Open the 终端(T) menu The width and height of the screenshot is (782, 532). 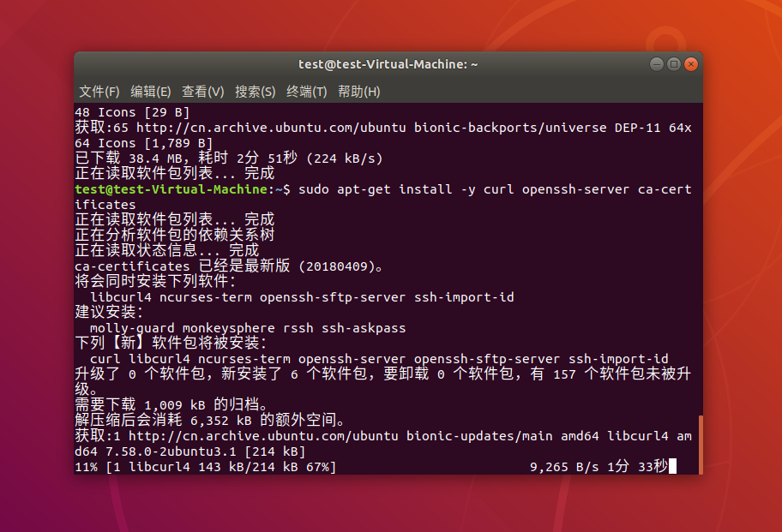point(306,92)
